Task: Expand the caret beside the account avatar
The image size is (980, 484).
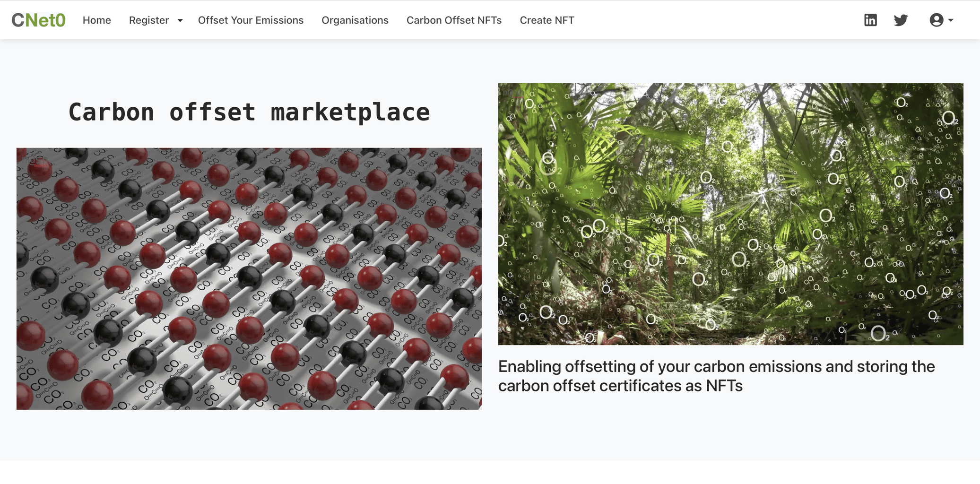Action: [951, 20]
